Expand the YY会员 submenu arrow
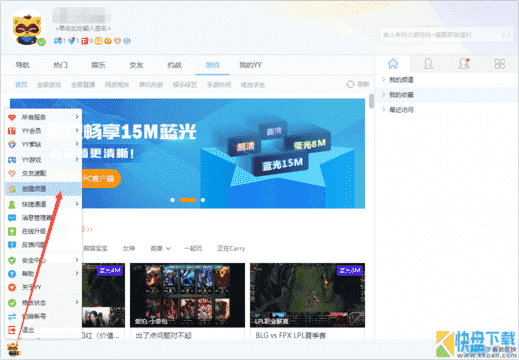This screenshot has height=360, width=519. tap(77, 130)
